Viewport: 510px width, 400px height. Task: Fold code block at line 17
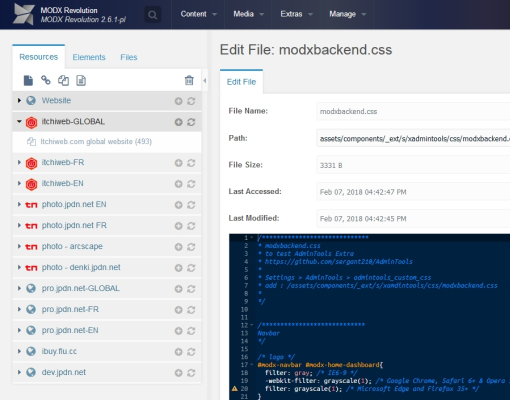tap(251, 365)
